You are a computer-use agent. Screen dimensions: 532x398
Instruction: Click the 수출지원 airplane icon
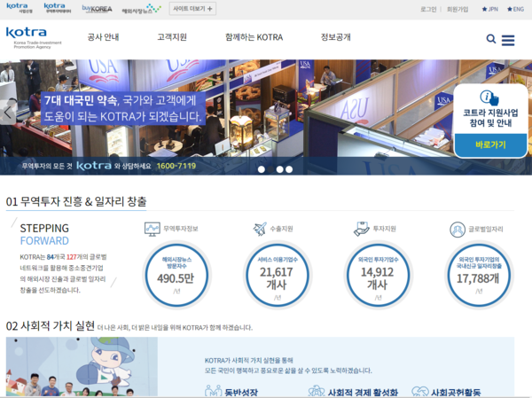click(x=260, y=229)
